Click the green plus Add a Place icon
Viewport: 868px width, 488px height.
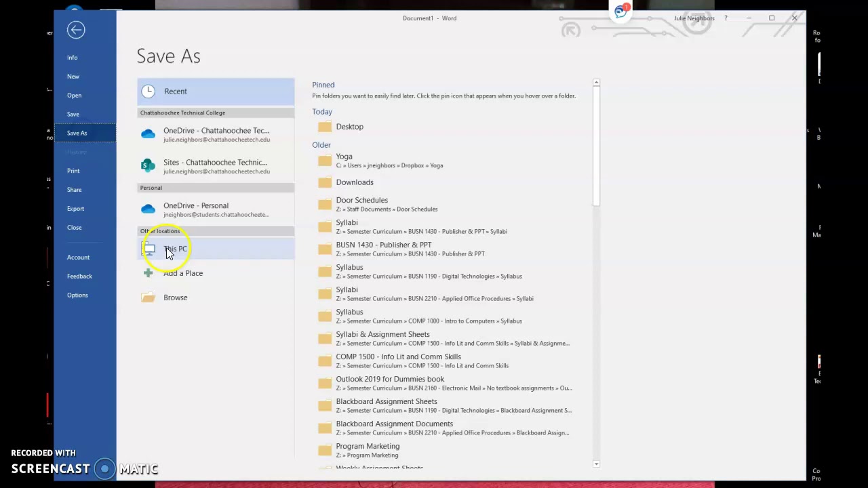coord(148,273)
